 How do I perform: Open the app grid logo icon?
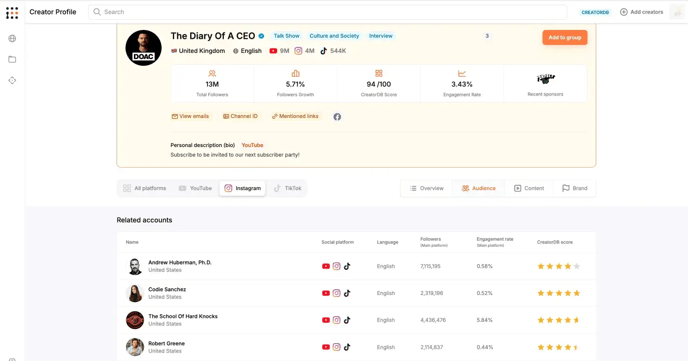click(12, 13)
